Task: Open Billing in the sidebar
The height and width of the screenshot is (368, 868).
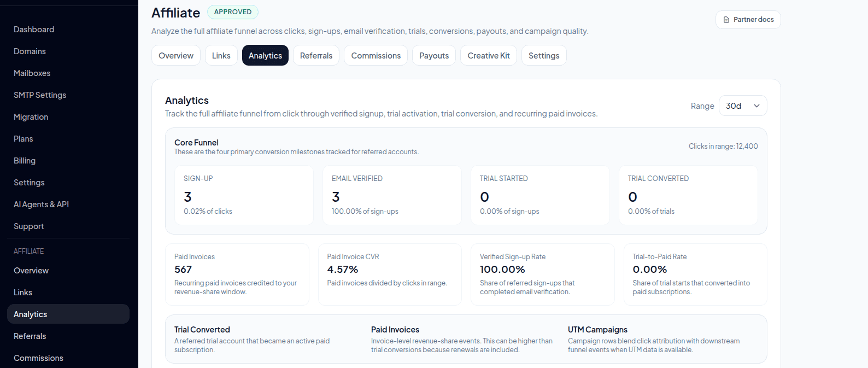Action: 25,161
